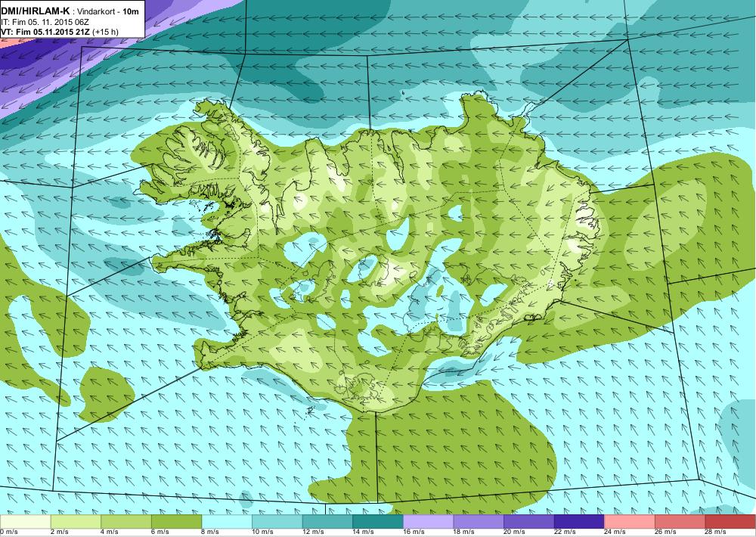Select the dark teal 14–16 m/s legend swatch
The image size is (756, 537).
[x=378, y=522]
